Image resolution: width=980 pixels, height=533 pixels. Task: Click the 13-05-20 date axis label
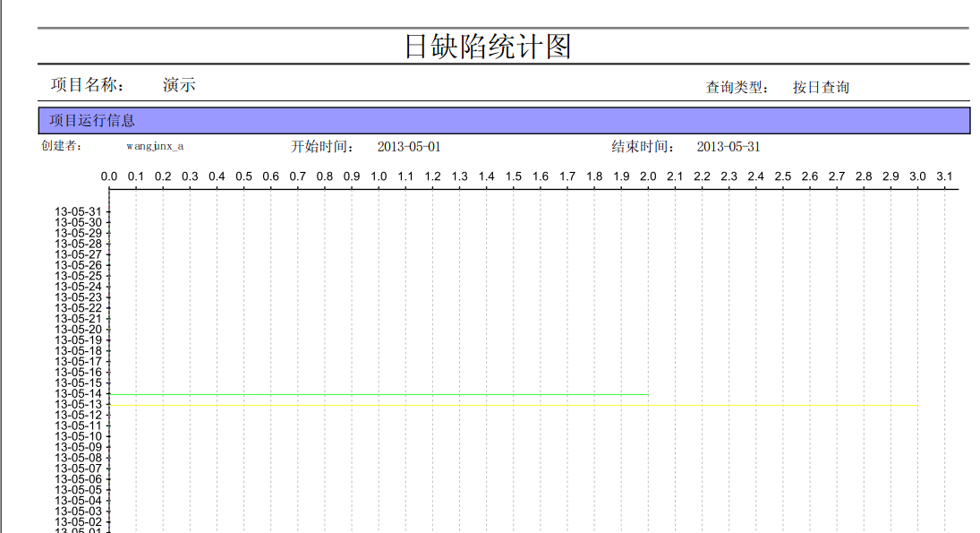tap(79, 329)
